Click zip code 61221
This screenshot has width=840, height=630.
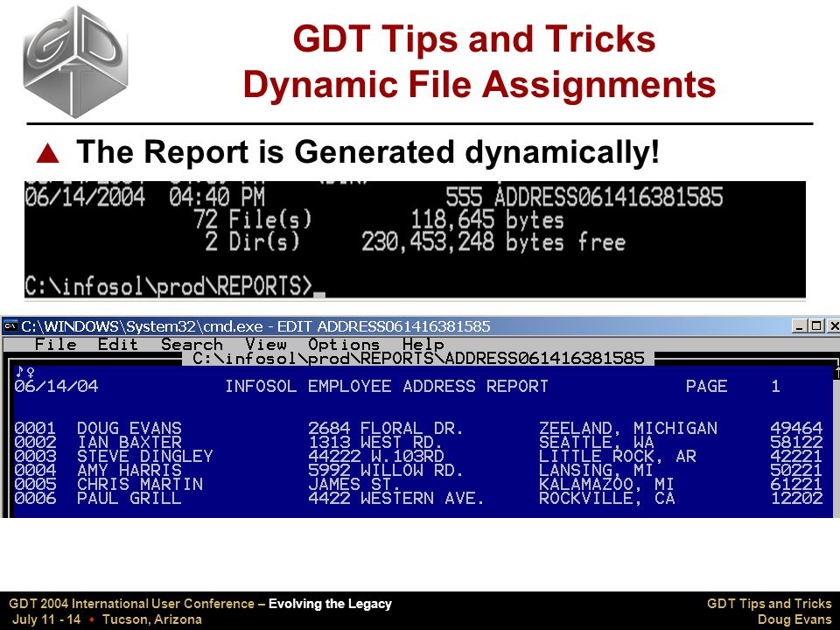coord(796,484)
